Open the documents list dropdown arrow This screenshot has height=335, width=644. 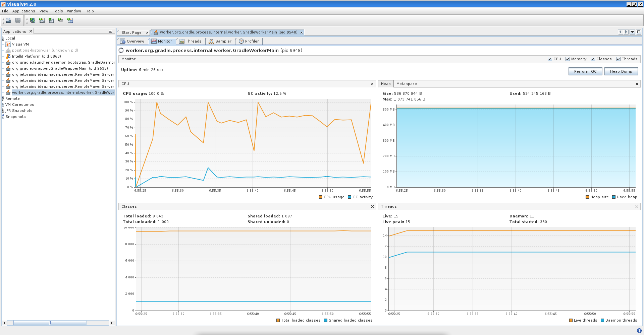632,32
